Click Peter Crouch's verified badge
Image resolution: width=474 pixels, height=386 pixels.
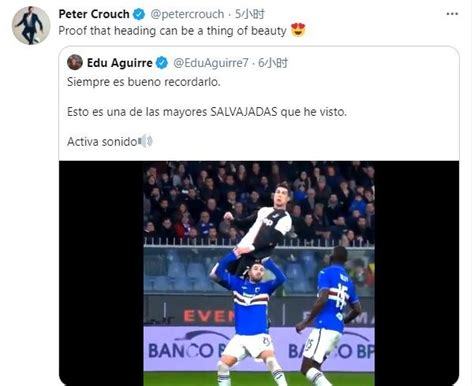139,14
